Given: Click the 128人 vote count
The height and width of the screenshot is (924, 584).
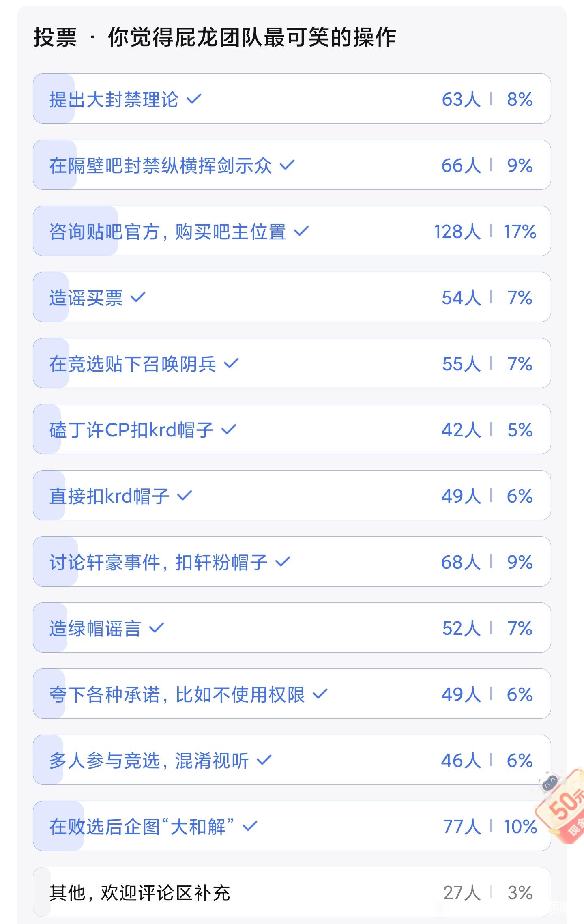Looking at the screenshot, I should (x=457, y=232).
